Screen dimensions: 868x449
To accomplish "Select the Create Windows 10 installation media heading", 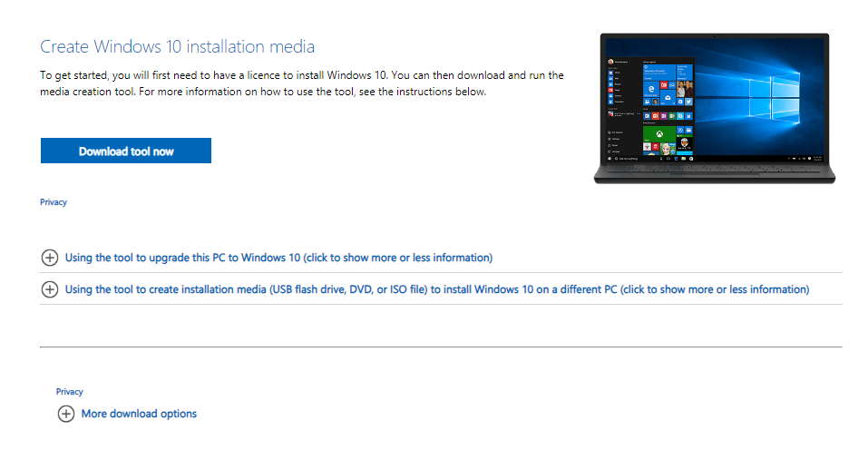I will pyautogui.click(x=177, y=46).
